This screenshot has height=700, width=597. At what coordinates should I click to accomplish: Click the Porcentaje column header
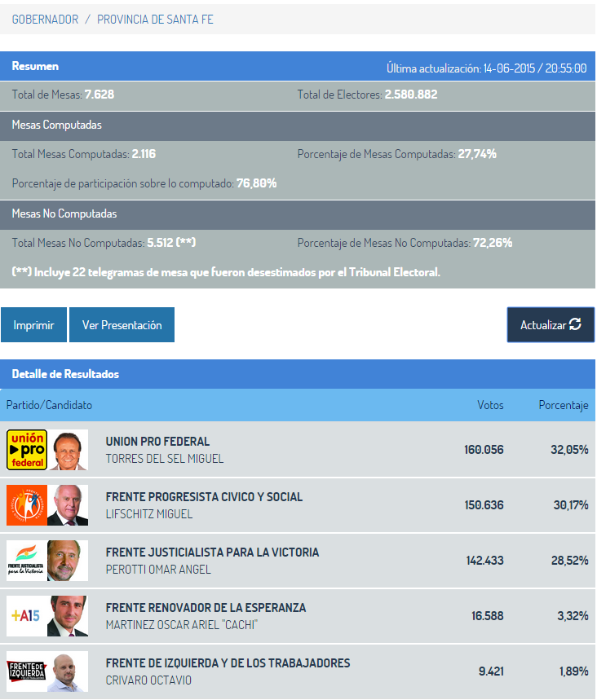[564, 405]
